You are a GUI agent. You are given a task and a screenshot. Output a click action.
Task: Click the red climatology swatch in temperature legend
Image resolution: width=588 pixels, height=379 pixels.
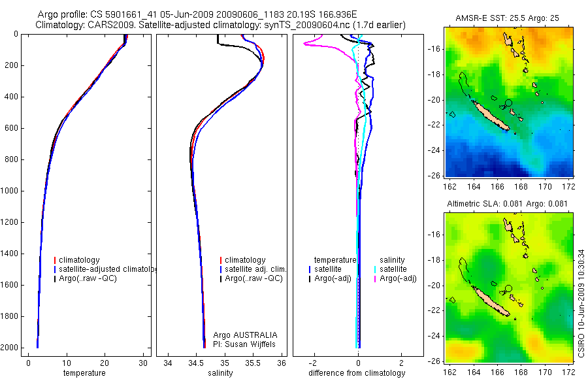coord(55,260)
